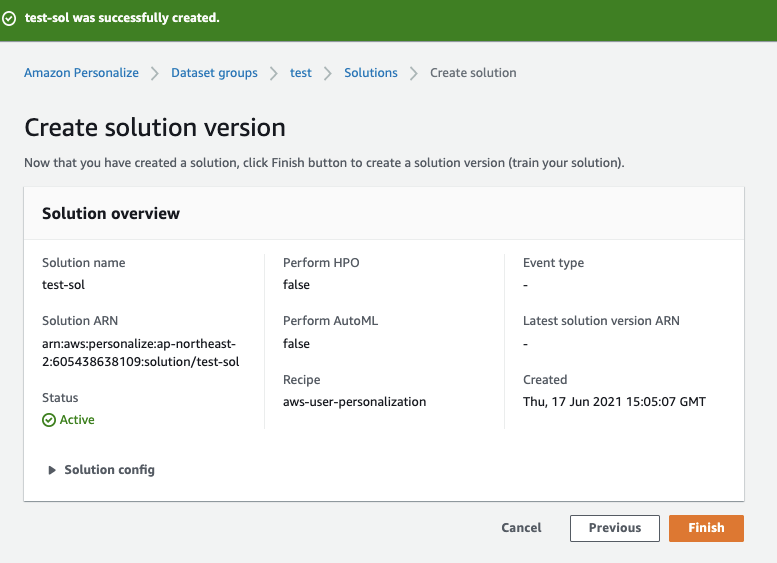Click the Solution overview panel header
Screen dimensions: 777x563
pyautogui.click(x=111, y=213)
